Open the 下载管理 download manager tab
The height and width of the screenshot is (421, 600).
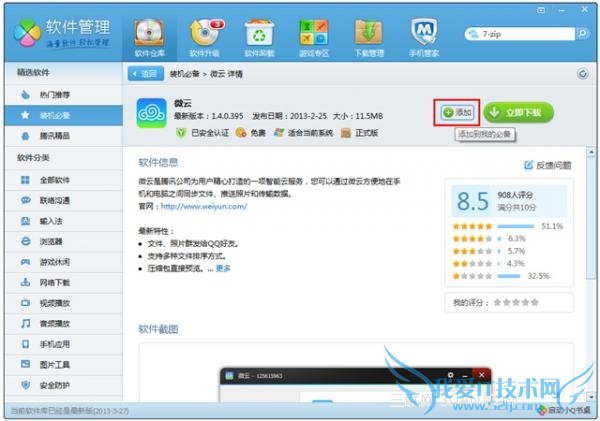click(x=369, y=38)
